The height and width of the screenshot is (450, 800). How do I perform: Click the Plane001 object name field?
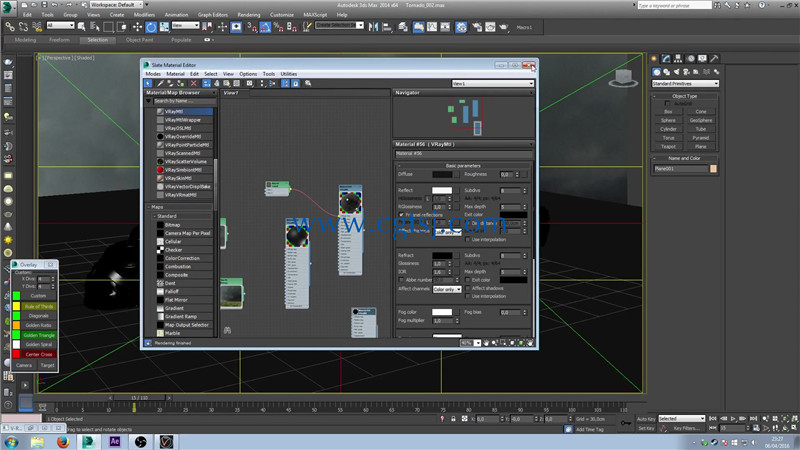click(681, 168)
